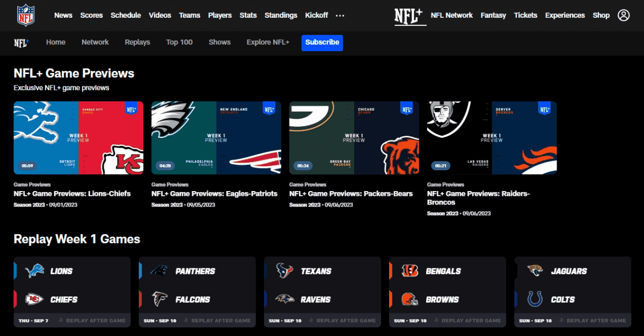Click the Texans team logo

pyautogui.click(x=284, y=271)
